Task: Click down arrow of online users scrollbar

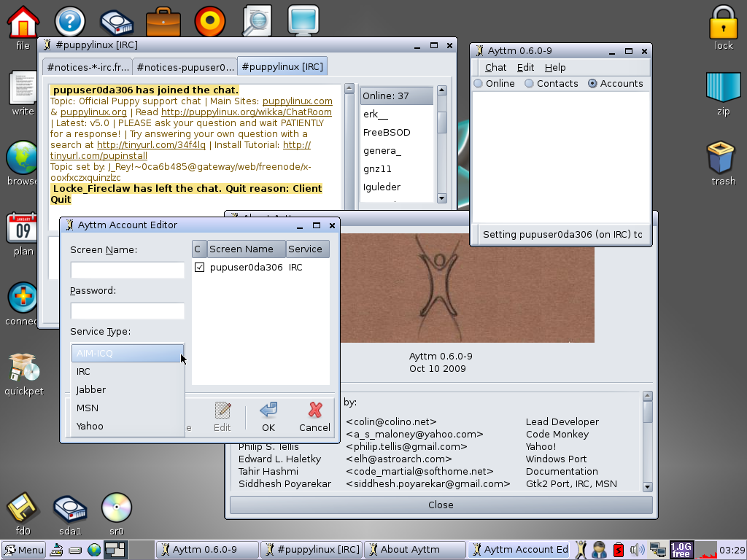Action: 441,198
